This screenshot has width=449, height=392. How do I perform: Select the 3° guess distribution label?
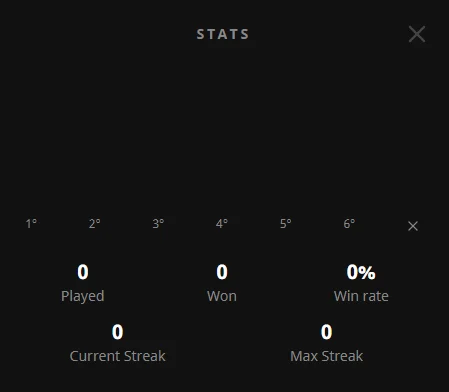pyautogui.click(x=158, y=224)
